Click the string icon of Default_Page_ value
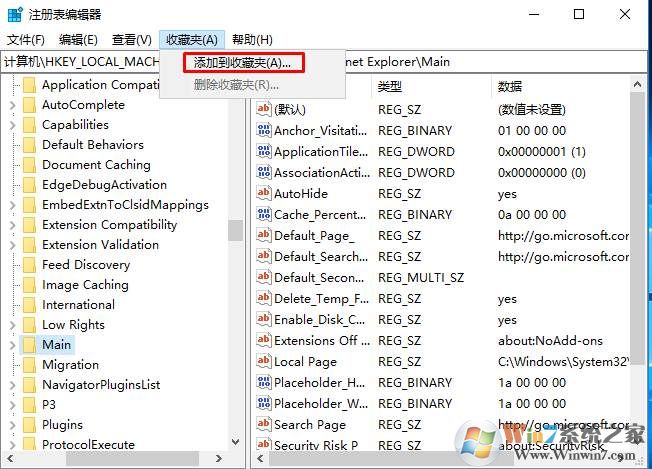This screenshot has height=469, width=652. (264, 235)
